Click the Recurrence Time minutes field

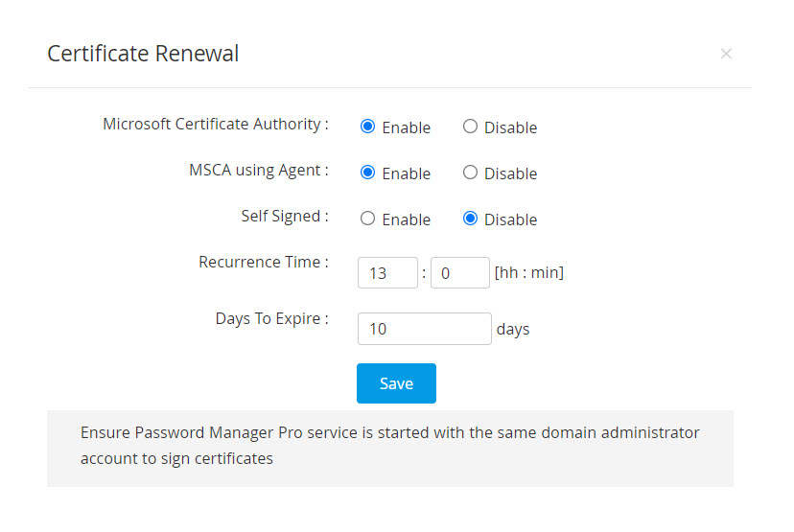(460, 273)
